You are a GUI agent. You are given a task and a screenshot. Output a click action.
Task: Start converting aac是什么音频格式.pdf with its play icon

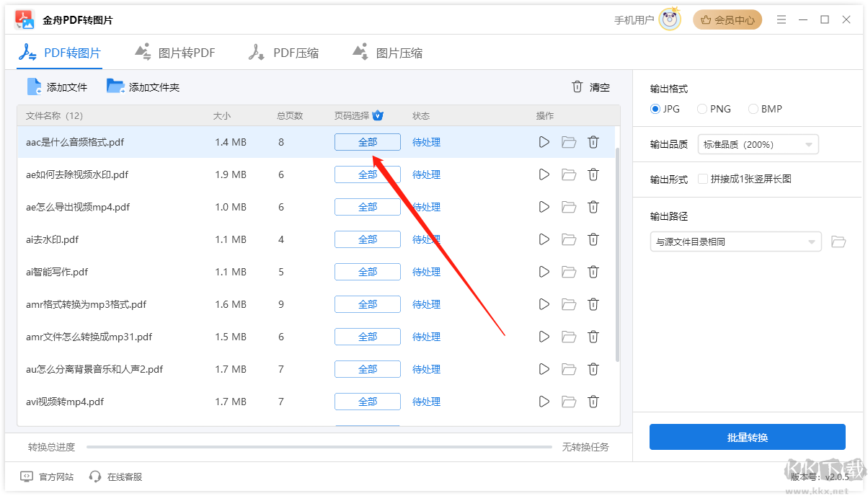tap(544, 142)
